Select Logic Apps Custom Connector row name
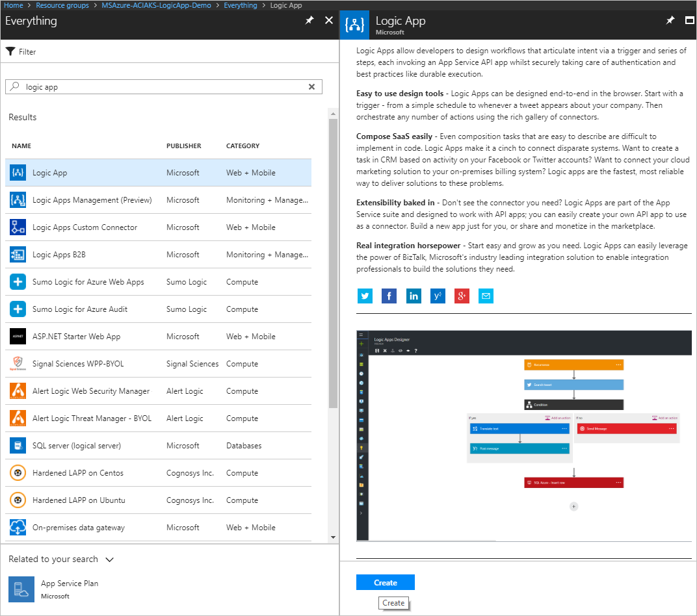Viewport: 697px width, 616px height. (85, 227)
